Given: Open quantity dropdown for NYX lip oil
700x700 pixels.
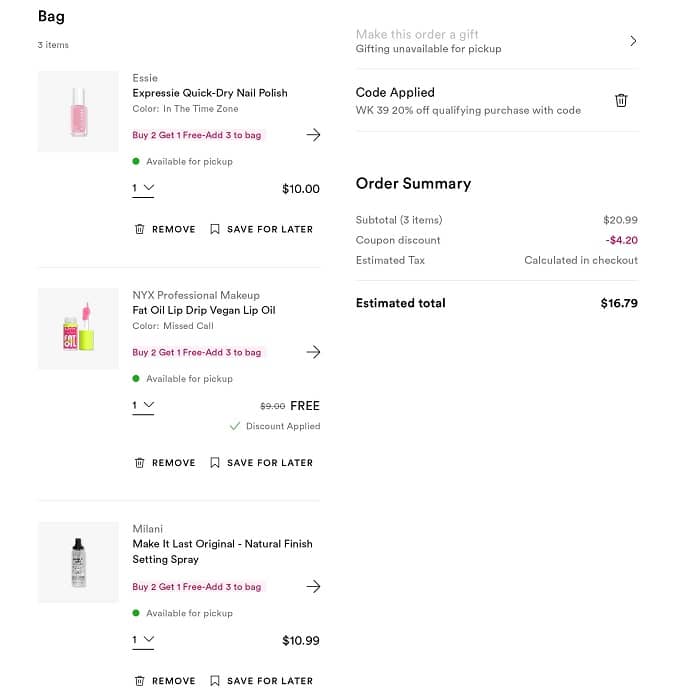Looking at the screenshot, I should tap(144, 405).
